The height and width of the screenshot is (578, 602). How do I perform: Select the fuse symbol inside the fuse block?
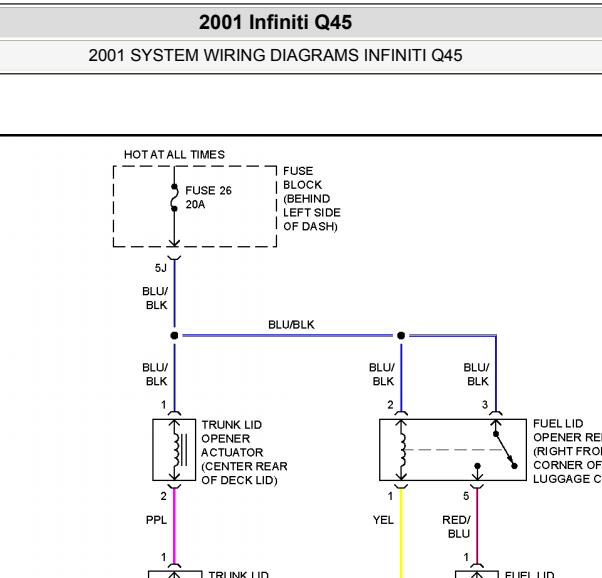click(174, 197)
